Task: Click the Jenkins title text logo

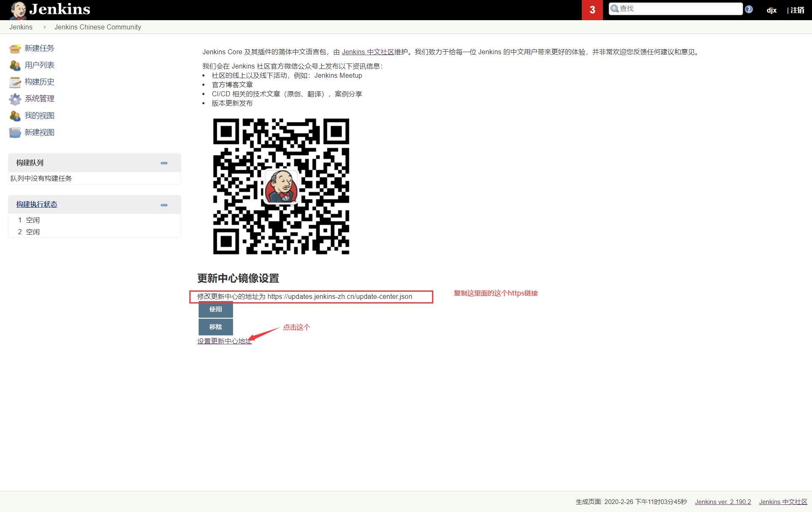Action: [60, 9]
